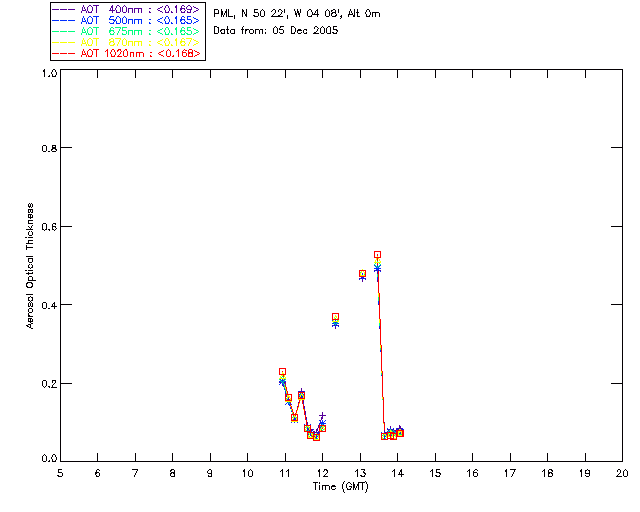Click the first red square point near 0.23

click(282, 372)
